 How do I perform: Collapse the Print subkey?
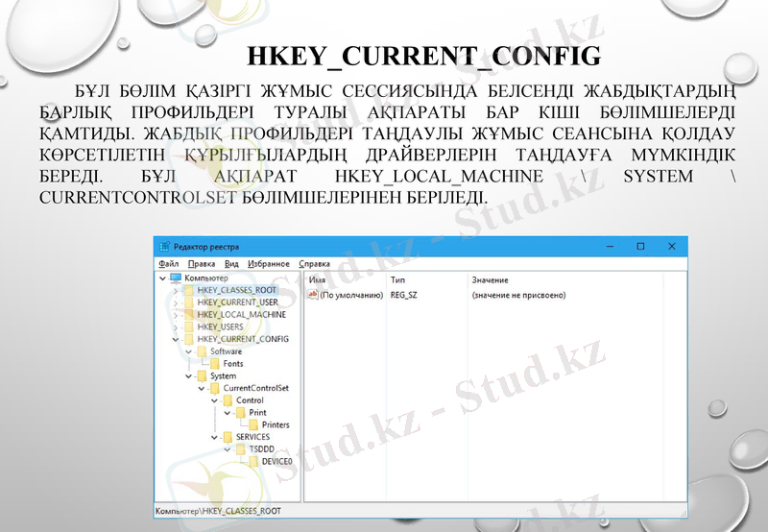(x=228, y=413)
